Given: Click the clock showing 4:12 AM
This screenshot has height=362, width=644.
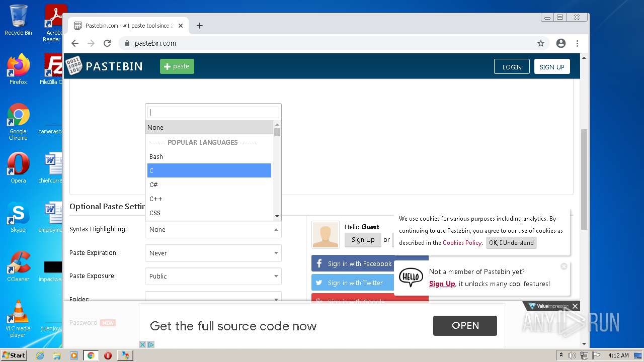Looking at the screenshot, I should 618,355.
